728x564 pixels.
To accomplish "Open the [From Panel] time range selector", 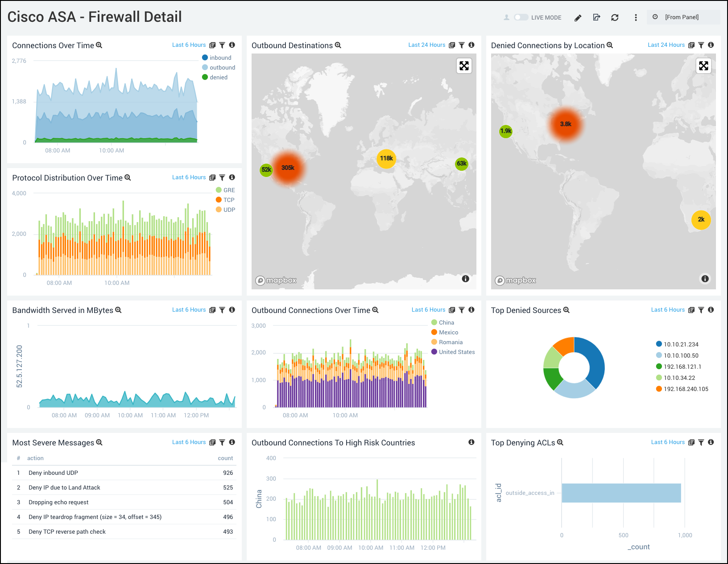I will [682, 17].
